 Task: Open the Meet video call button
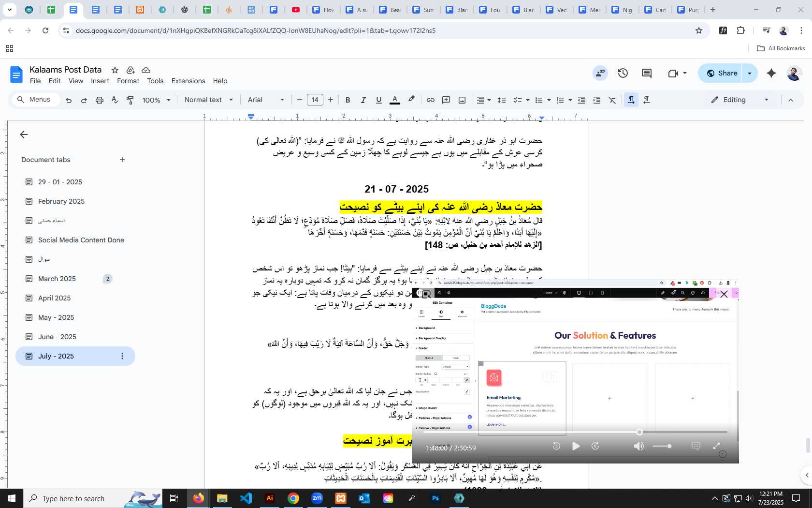tap(676, 73)
